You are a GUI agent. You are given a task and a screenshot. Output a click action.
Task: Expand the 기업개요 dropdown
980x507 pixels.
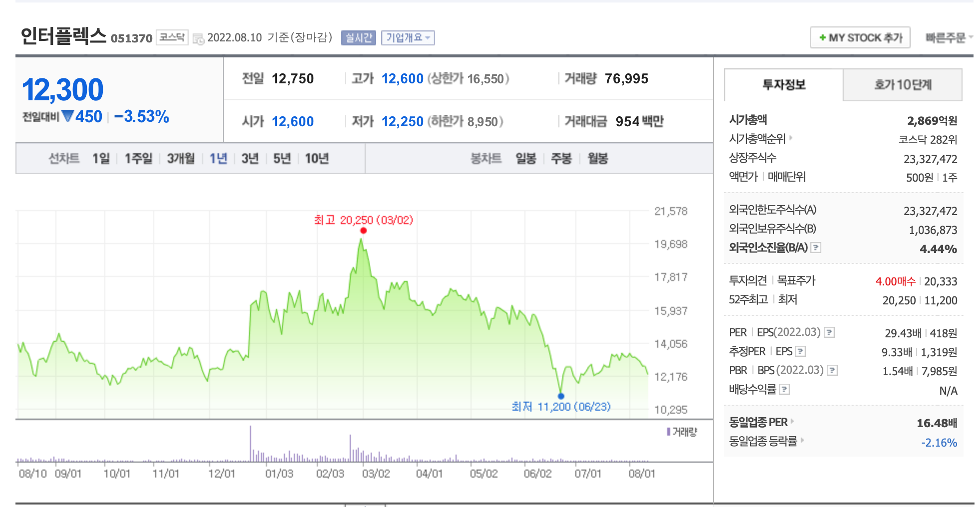408,38
